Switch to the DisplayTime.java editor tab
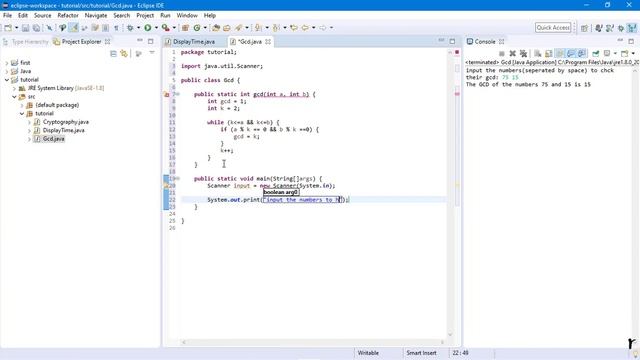Viewport: 640px width, 360px height. pos(194,42)
